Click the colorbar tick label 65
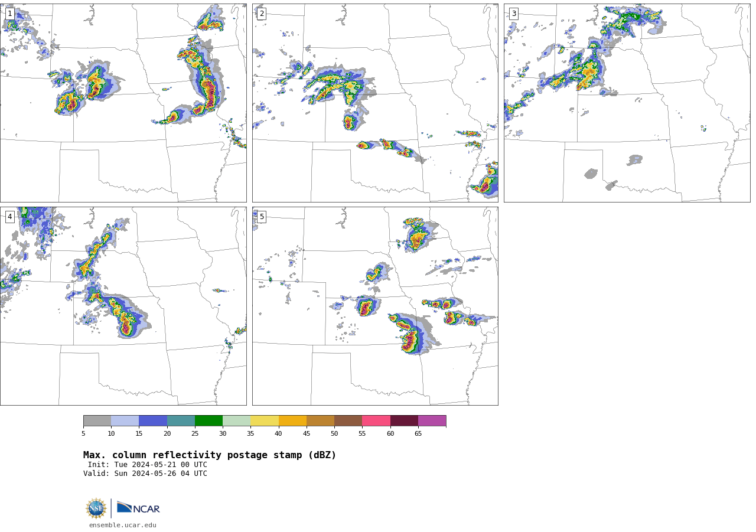The image size is (756, 532). (418, 434)
